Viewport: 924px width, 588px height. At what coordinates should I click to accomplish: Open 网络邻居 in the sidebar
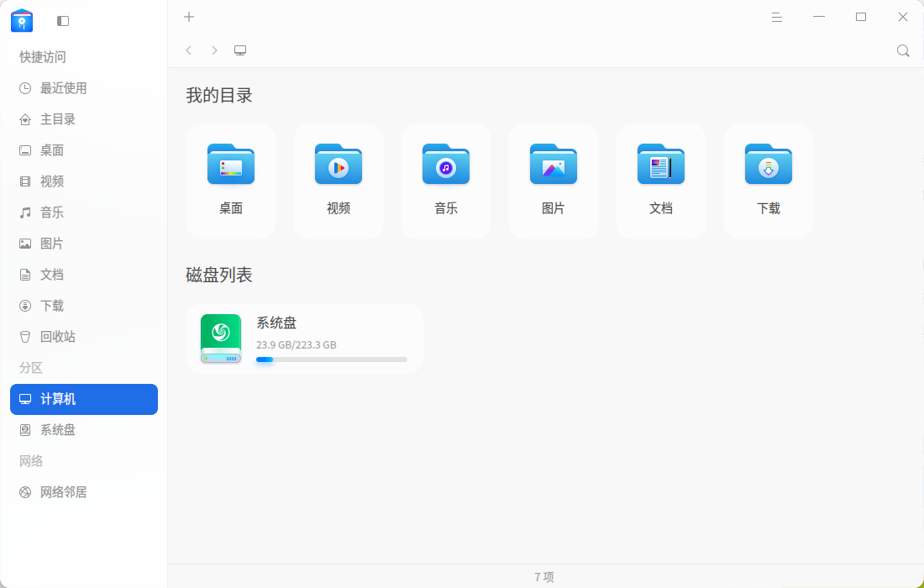(84, 492)
